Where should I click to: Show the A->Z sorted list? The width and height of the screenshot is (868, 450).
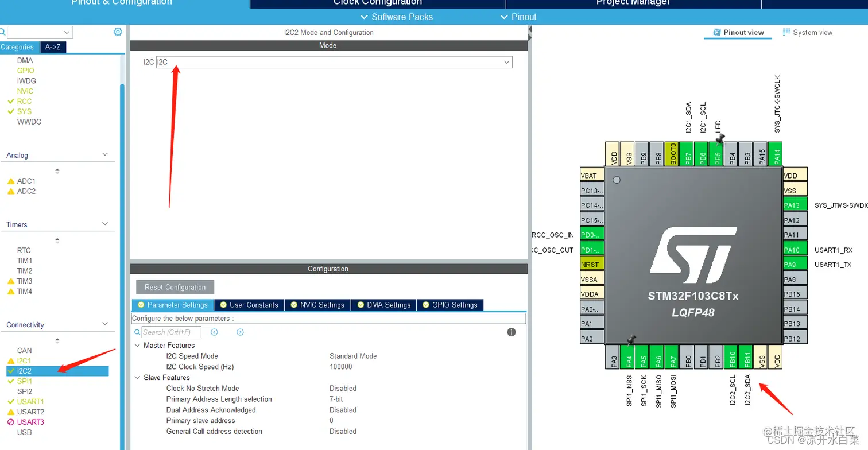(x=53, y=48)
